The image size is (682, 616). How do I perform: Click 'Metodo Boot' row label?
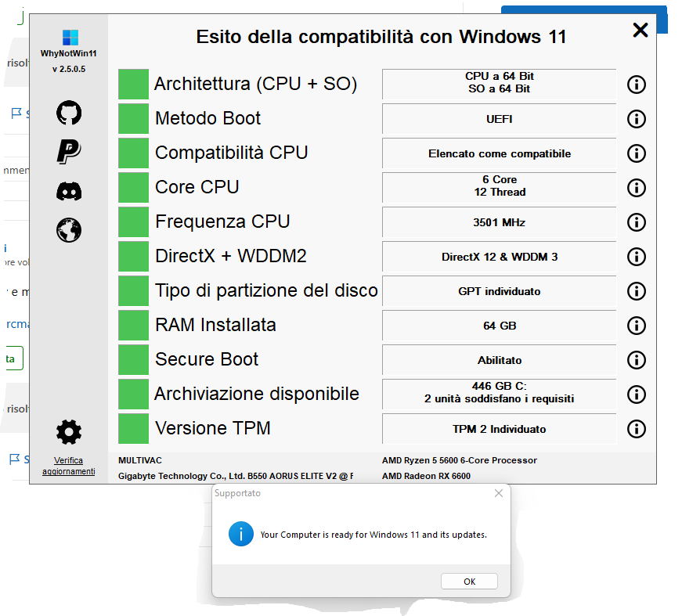point(208,118)
